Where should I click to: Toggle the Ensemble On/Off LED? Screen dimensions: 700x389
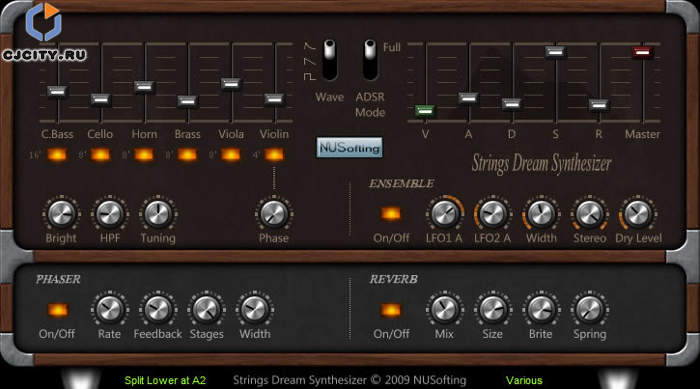click(391, 214)
